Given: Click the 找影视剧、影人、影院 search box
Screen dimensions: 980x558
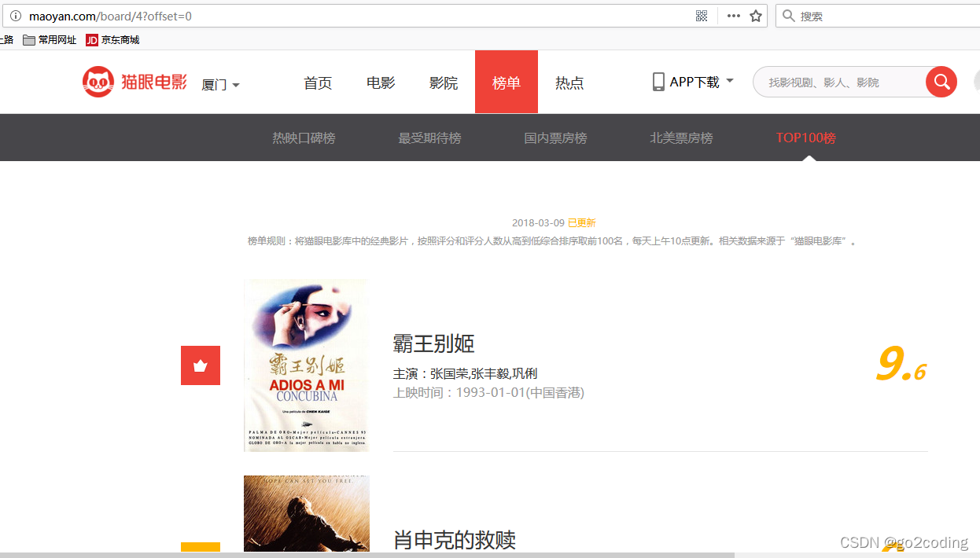Looking at the screenshot, I should click(x=839, y=82).
